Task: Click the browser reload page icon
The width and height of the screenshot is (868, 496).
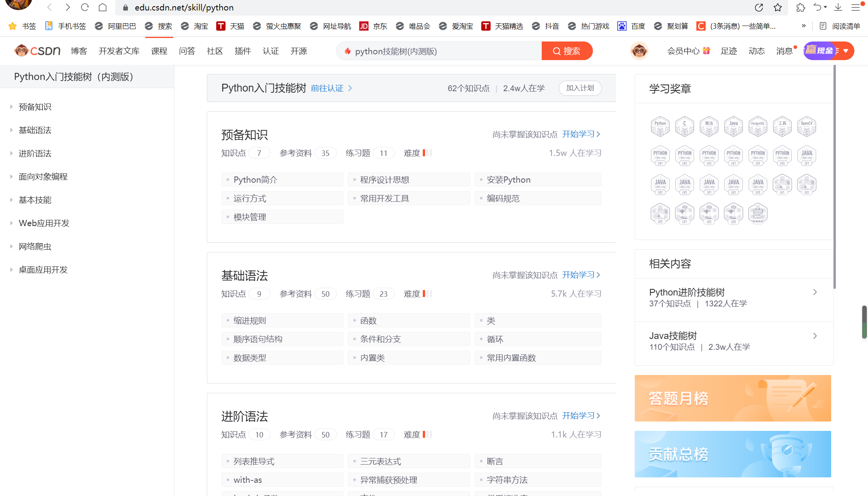Action: 85,7
